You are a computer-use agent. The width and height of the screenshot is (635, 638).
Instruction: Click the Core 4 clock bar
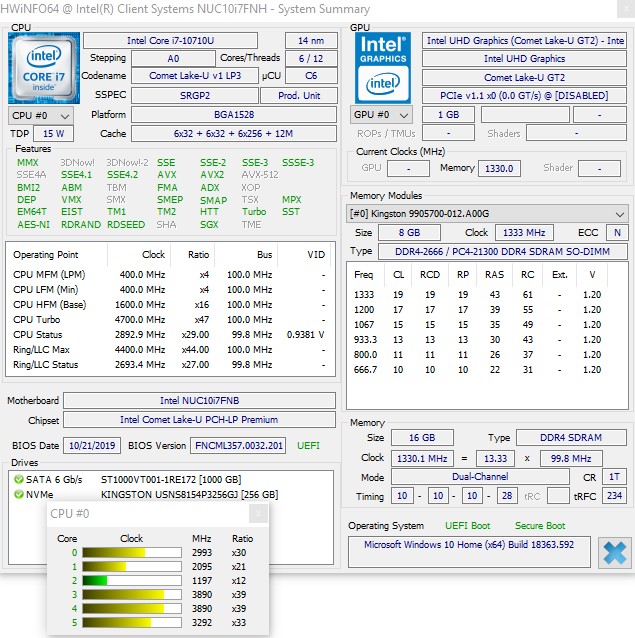coord(132,609)
